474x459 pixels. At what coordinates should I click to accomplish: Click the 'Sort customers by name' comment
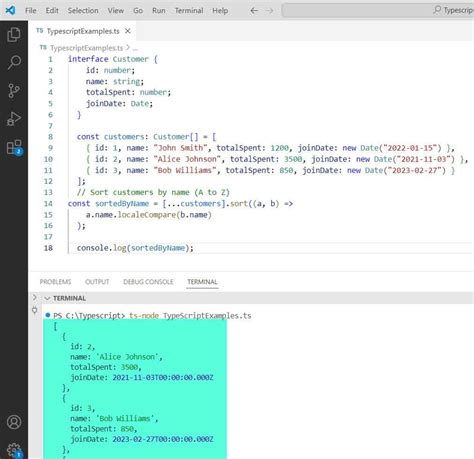pos(153,192)
